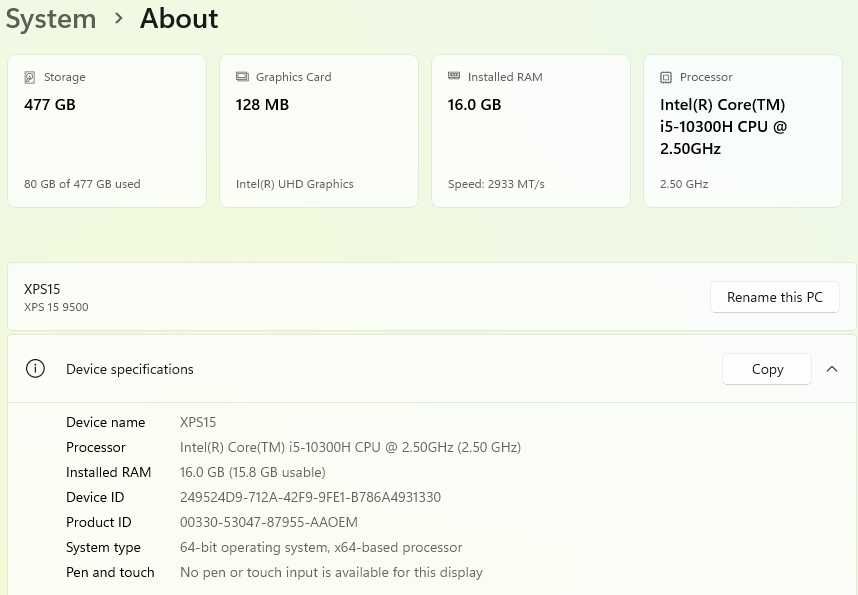This screenshot has width=858, height=595.
Task: Select '2.50 GHz' text in Processor card
Action: [x=684, y=184]
